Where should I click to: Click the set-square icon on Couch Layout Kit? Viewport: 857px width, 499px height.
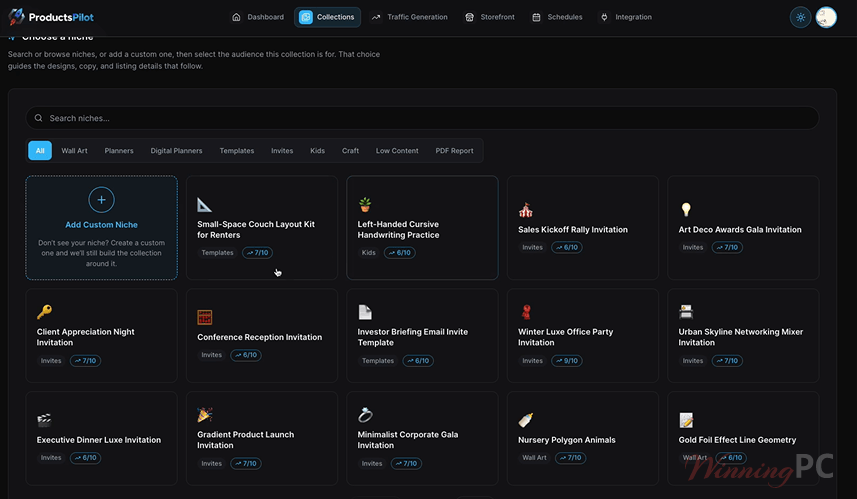coord(204,204)
